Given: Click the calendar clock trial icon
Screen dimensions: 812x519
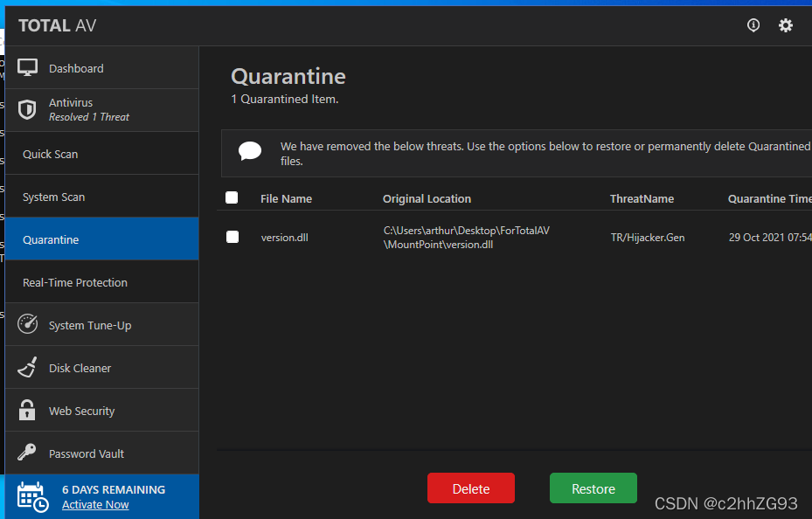Looking at the screenshot, I should (32, 497).
